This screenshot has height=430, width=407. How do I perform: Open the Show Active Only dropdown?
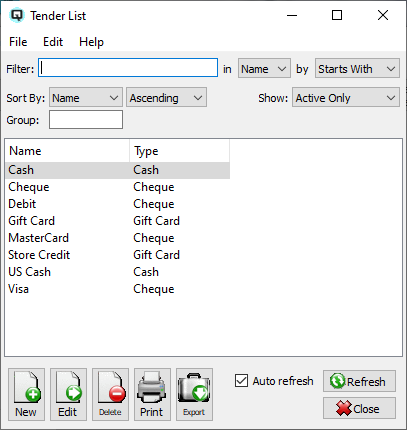point(346,98)
